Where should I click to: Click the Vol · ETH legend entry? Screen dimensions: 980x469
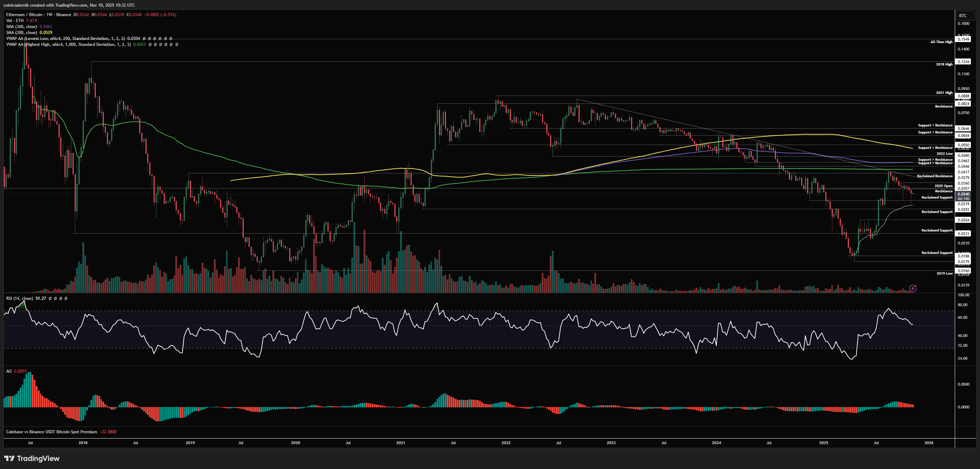click(x=15, y=21)
